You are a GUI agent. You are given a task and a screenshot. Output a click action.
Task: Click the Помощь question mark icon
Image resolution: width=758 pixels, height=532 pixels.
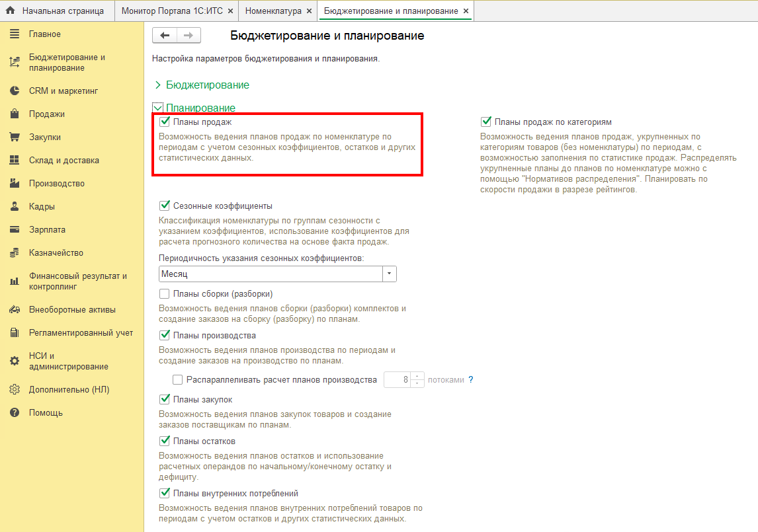(15, 412)
